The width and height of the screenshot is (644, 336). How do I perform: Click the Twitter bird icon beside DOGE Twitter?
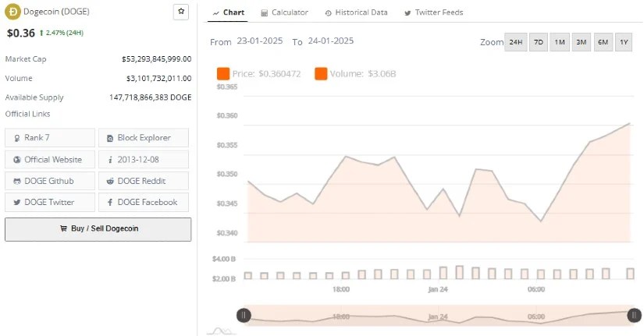pos(17,202)
